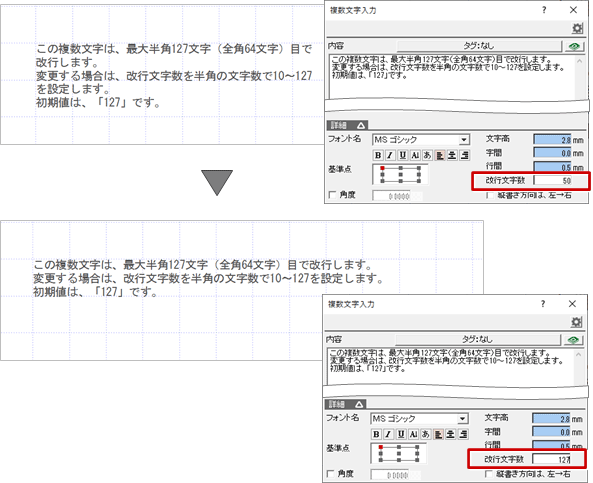Click the help ? button in lower dialog

(543, 304)
